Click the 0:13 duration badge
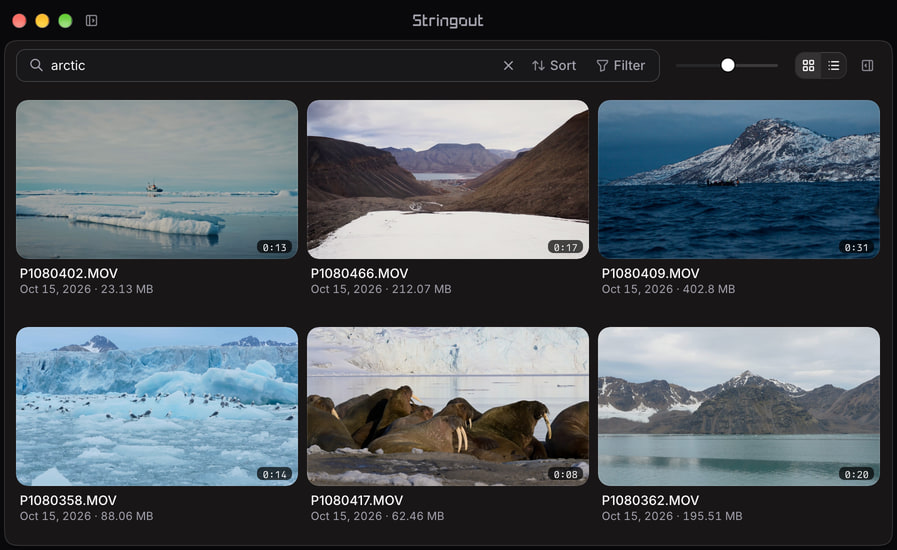 pos(275,247)
